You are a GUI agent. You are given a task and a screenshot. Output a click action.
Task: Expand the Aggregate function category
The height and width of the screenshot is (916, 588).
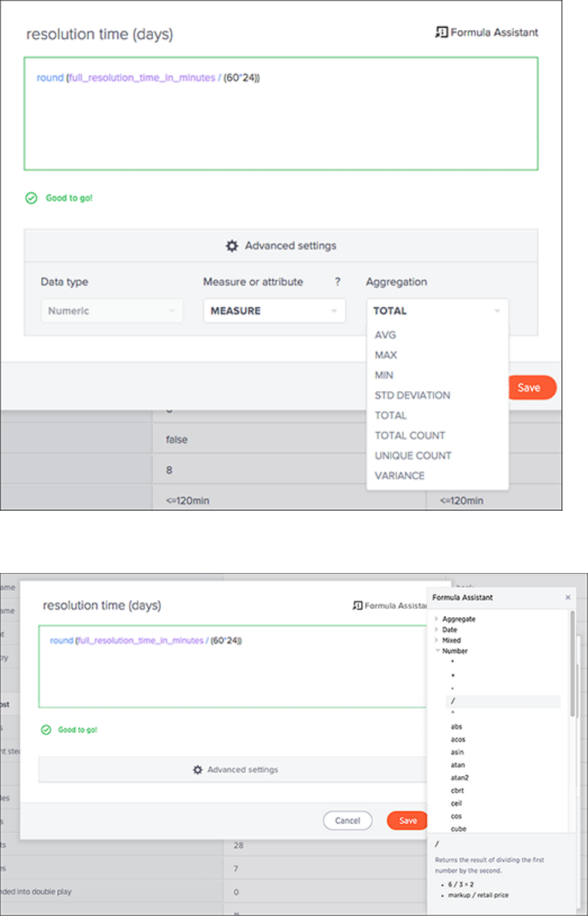437,619
